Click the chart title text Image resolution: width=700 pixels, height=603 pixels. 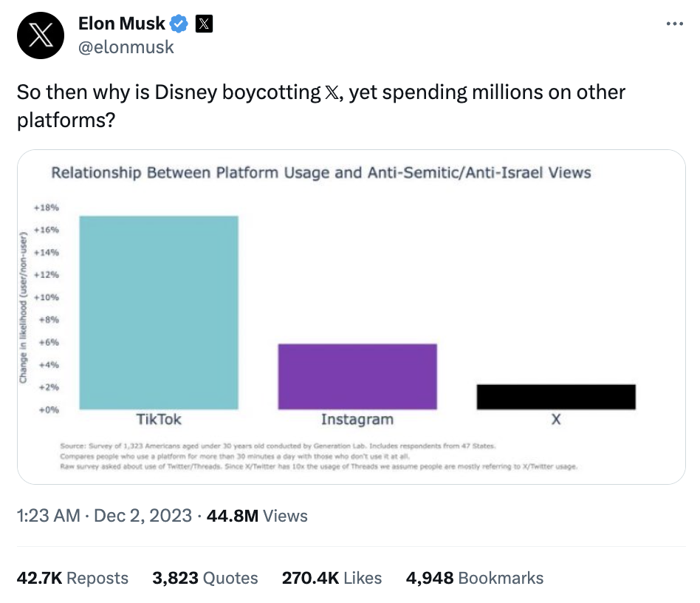320,173
